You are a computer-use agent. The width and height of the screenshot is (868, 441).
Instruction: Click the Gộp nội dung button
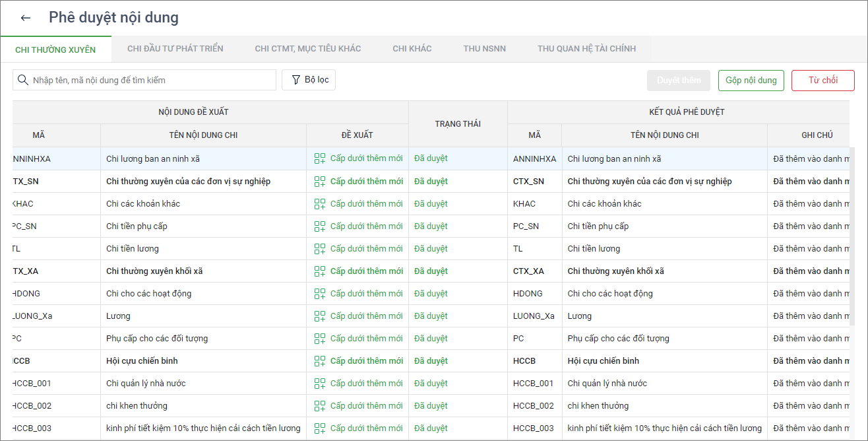coord(751,81)
